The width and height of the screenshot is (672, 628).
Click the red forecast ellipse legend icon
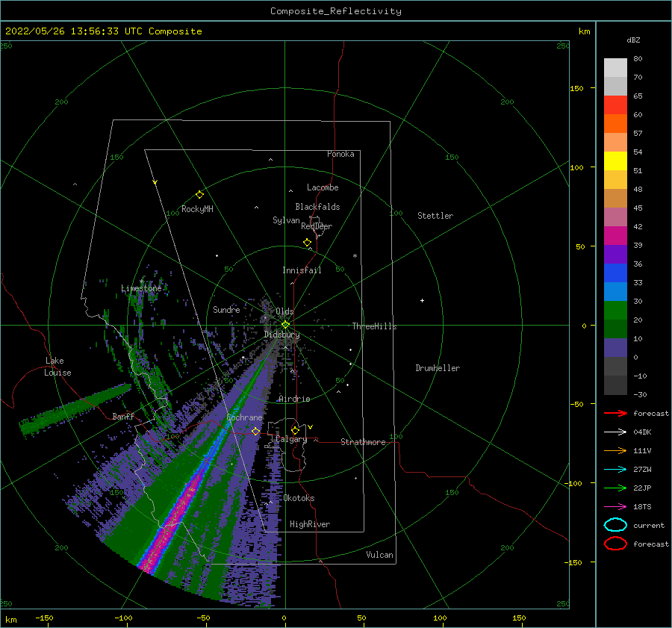click(615, 544)
